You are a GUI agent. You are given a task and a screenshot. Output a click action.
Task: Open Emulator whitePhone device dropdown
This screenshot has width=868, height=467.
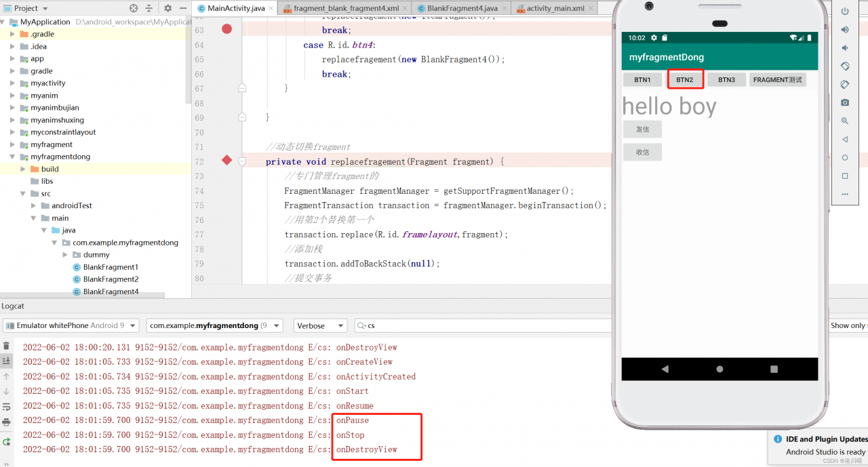coord(71,325)
